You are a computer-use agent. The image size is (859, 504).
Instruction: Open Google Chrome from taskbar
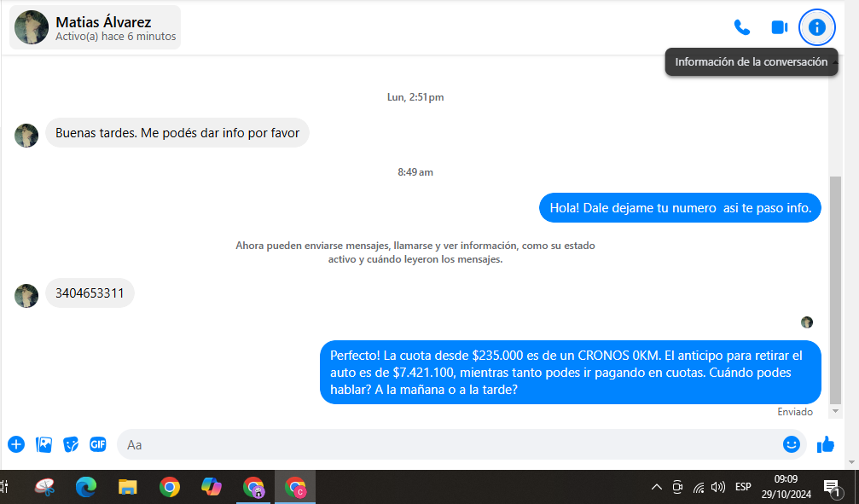pyautogui.click(x=169, y=486)
